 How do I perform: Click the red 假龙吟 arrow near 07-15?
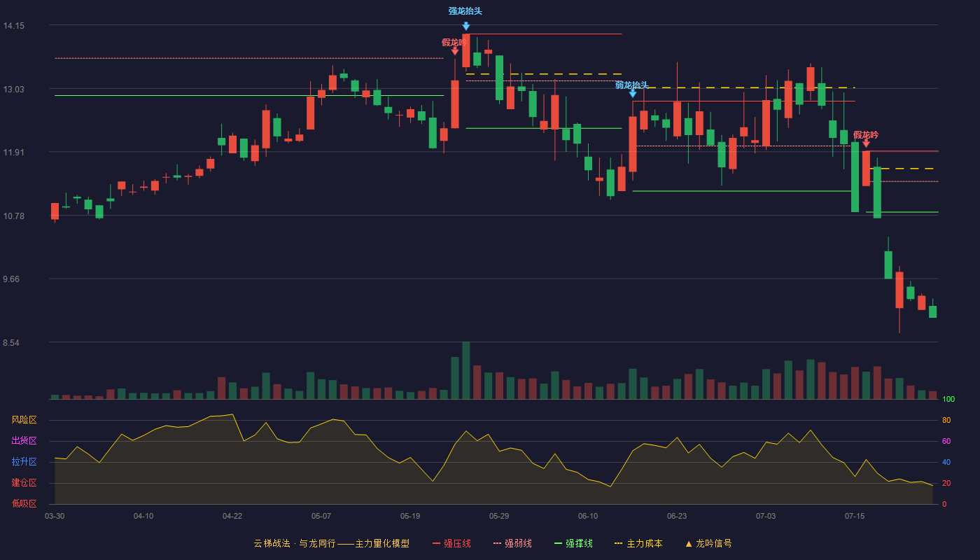click(x=866, y=143)
